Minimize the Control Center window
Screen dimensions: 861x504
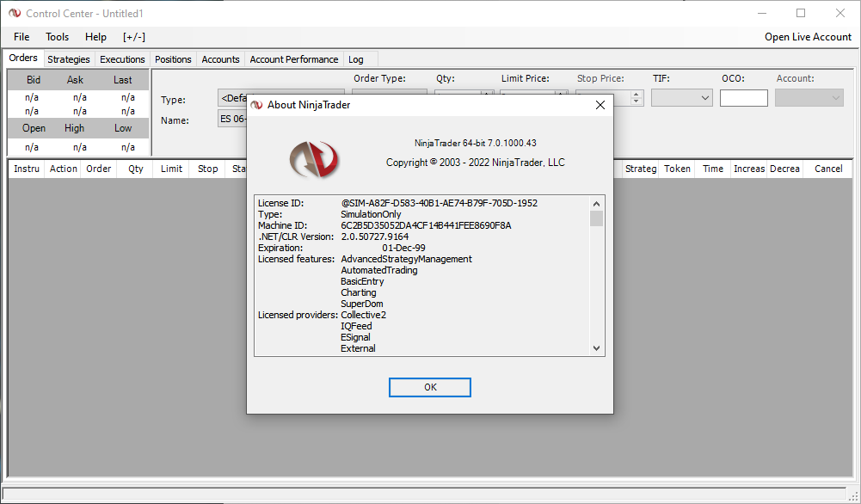(x=761, y=13)
